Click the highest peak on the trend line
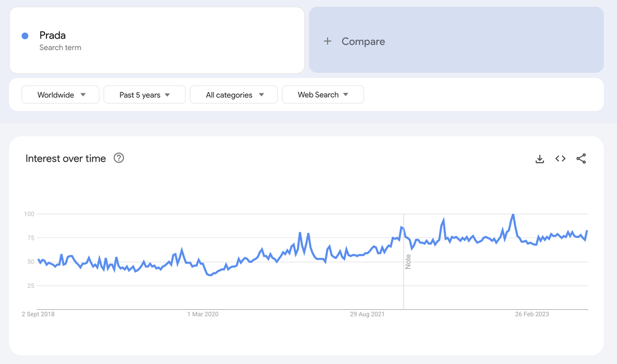617x364 pixels. 513,215
